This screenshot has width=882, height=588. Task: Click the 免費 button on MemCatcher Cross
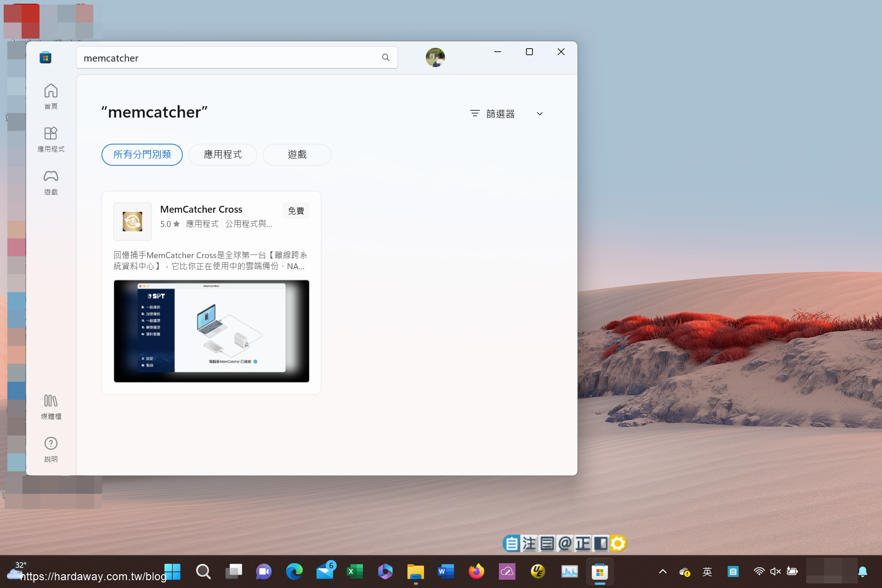coord(296,211)
